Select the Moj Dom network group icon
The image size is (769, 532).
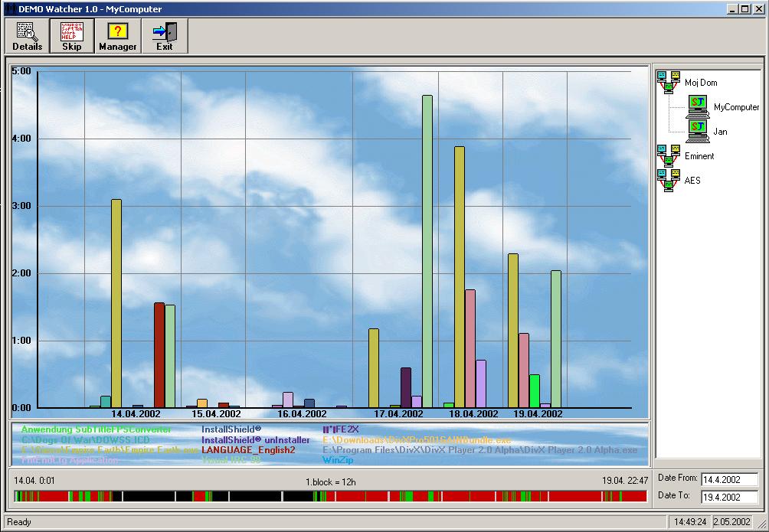pyautogui.click(x=668, y=82)
